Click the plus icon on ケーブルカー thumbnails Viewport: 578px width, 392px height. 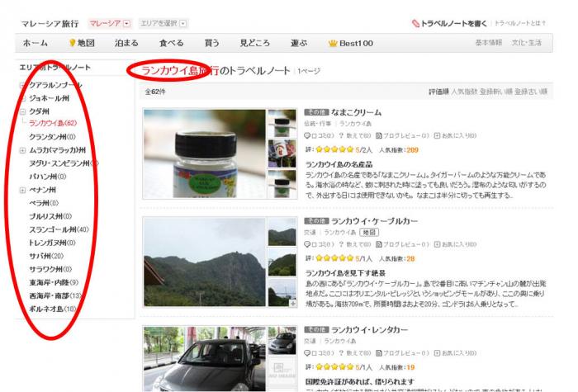(x=292, y=303)
